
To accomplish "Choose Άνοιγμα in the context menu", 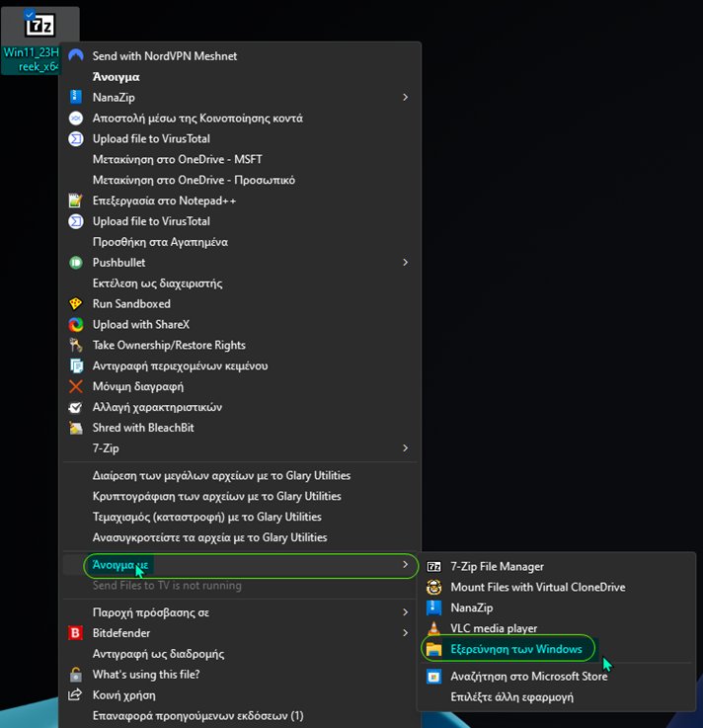I will pyautogui.click(x=116, y=77).
